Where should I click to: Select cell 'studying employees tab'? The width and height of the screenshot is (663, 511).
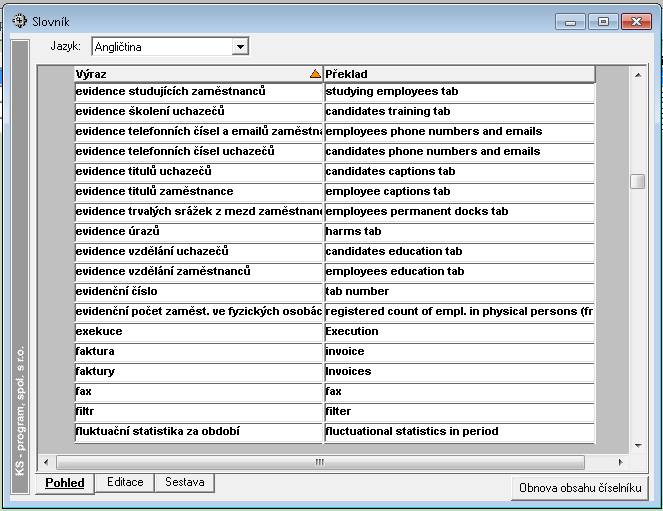459,92
